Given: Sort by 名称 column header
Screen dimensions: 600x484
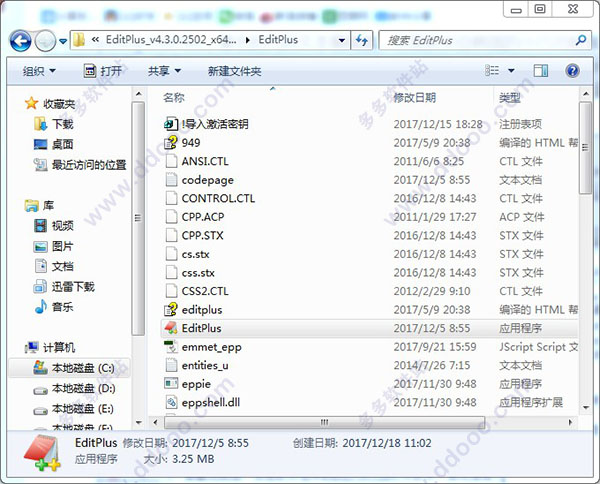Looking at the screenshot, I should tap(174, 98).
